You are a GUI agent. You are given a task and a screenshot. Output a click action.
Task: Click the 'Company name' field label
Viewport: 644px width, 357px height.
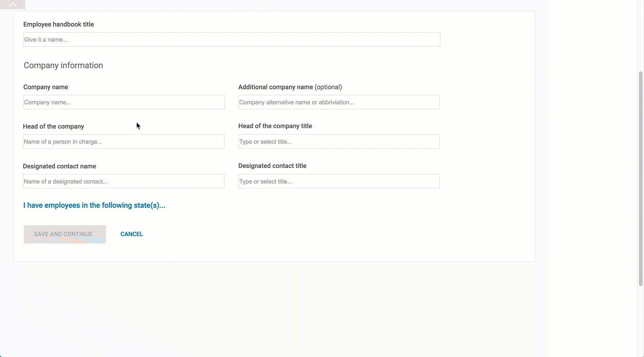(x=46, y=87)
